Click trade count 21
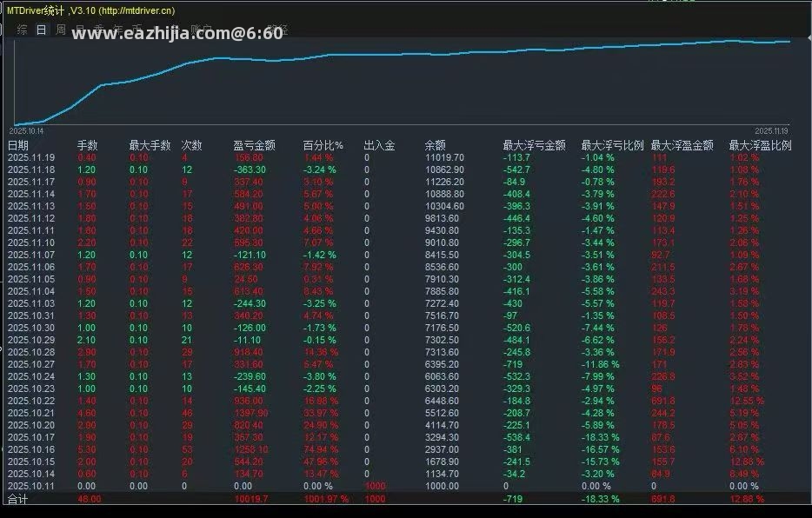Screen dimensions: 812x518 186,340
